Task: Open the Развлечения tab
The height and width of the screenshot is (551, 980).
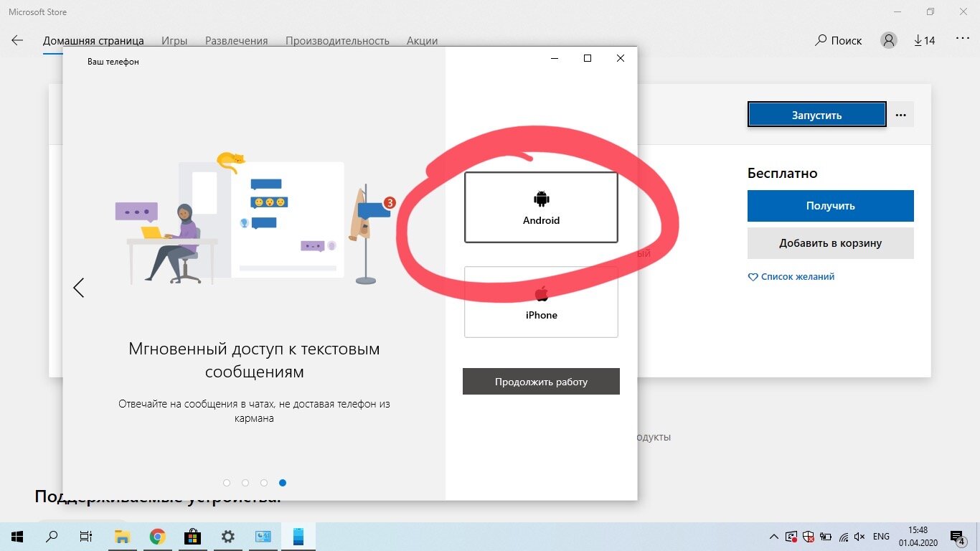Action: [237, 41]
